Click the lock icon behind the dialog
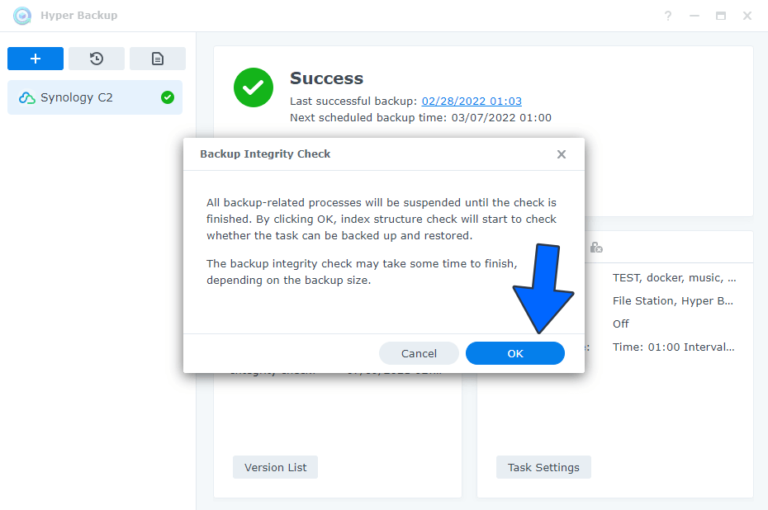The height and width of the screenshot is (510, 768). (596, 247)
